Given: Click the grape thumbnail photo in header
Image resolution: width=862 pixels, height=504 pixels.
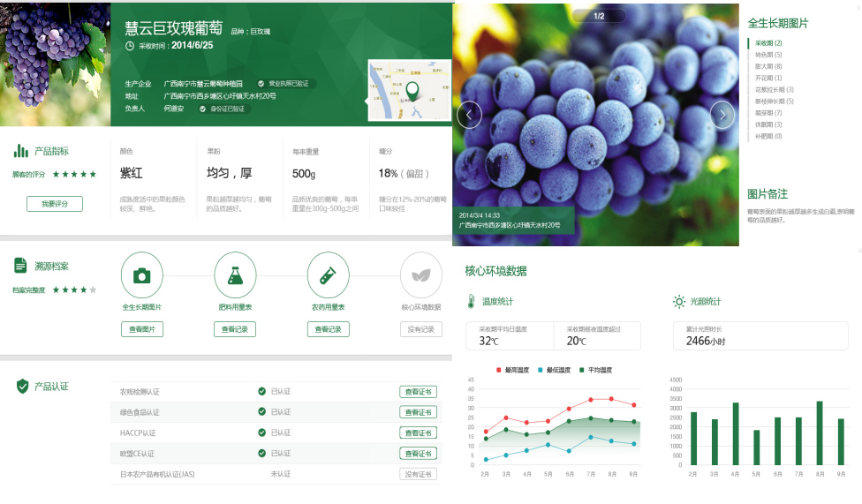Looking at the screenshot, I should 55,64.
